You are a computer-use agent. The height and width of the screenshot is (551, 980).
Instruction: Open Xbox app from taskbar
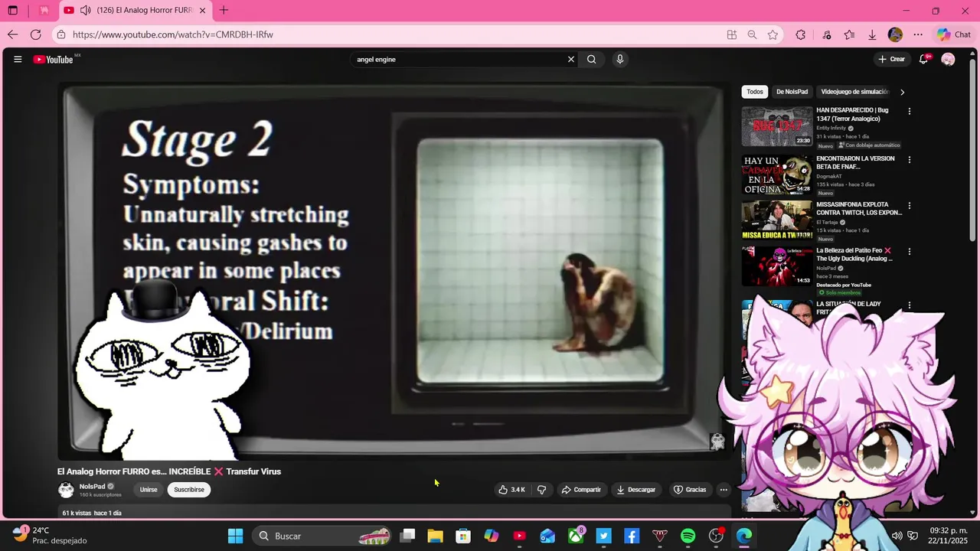tap(576, 536)
